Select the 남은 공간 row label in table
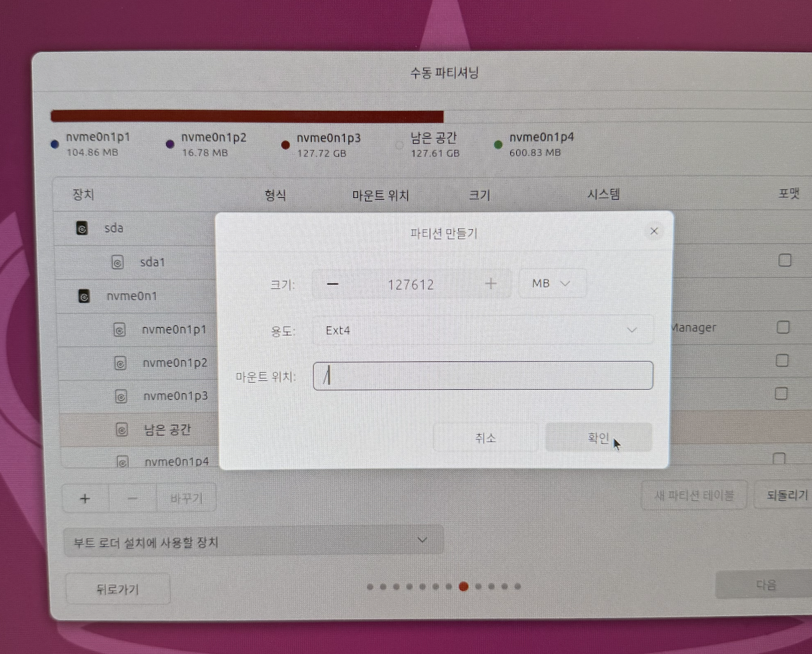The height and width of the screenshot is (654, 812). click(x=168, y=429)
